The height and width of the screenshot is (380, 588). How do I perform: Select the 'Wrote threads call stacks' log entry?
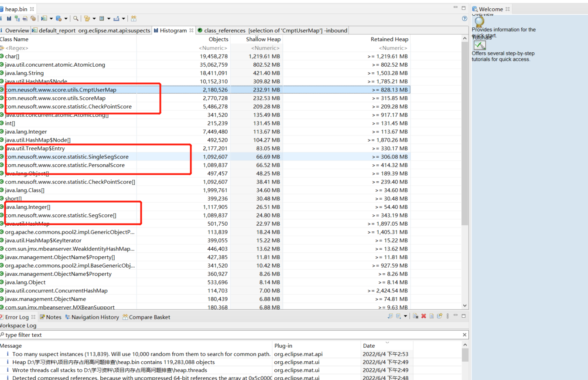(206, 370)
